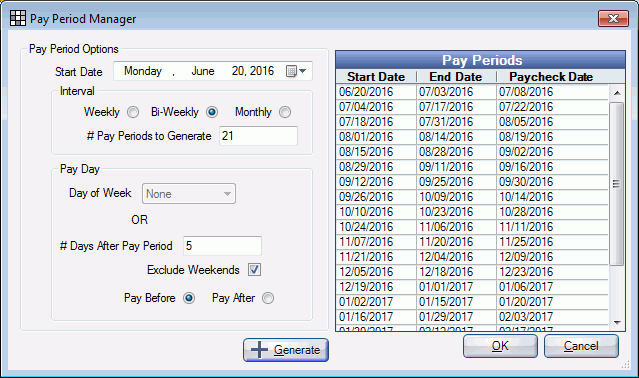639x378 pixels.
Task: Select paycheck date cell 09/30/2016
Action: 553,182
